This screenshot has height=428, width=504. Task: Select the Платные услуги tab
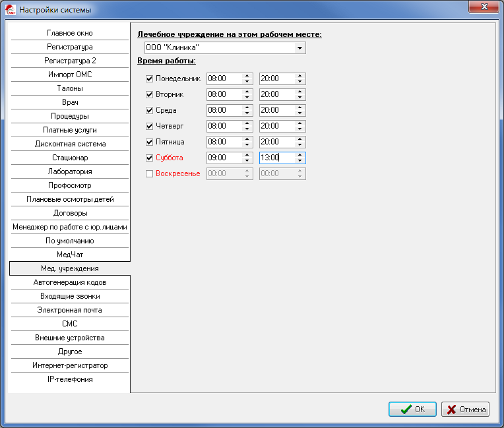click(70, 130)
